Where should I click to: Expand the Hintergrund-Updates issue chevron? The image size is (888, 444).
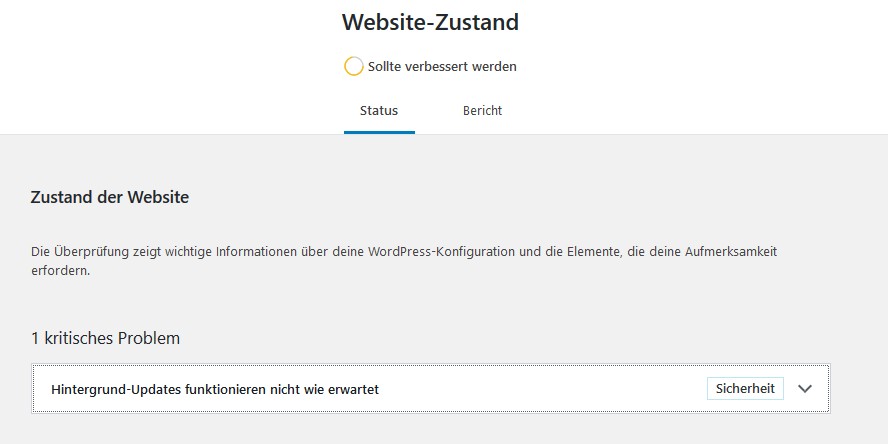click(806, 389)
